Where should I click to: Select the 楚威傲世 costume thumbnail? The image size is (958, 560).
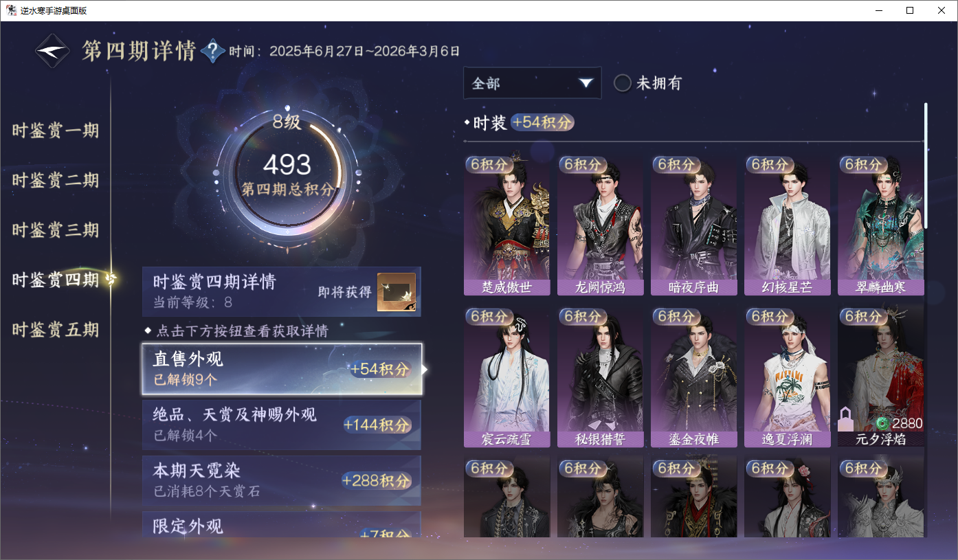pos(507,225)
